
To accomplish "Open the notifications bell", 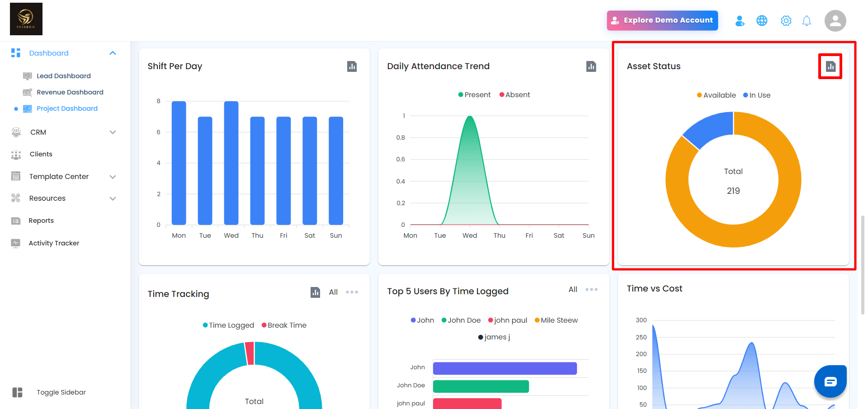I will (806, 21).
